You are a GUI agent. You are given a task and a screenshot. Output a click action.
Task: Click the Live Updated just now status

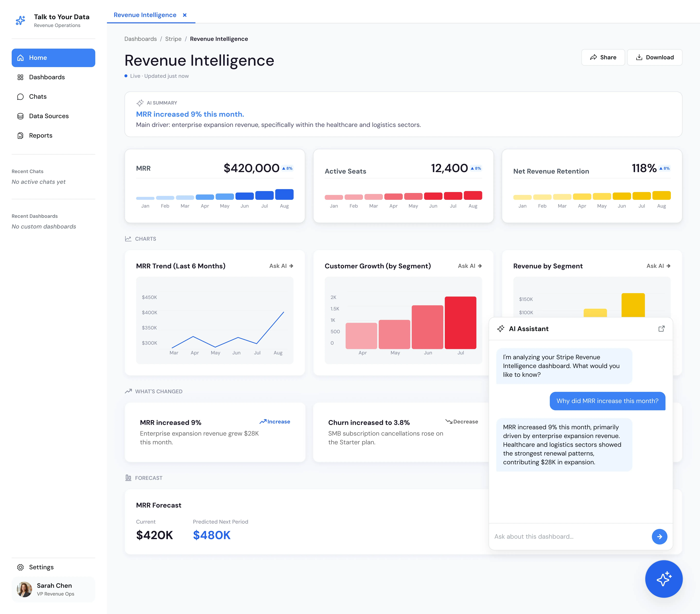click(x=157, y=76)
